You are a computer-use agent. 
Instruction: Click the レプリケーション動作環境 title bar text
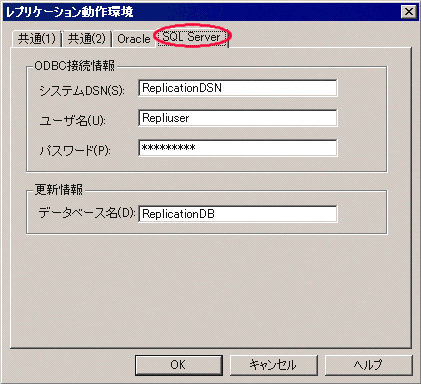click(x=70, y=12)
